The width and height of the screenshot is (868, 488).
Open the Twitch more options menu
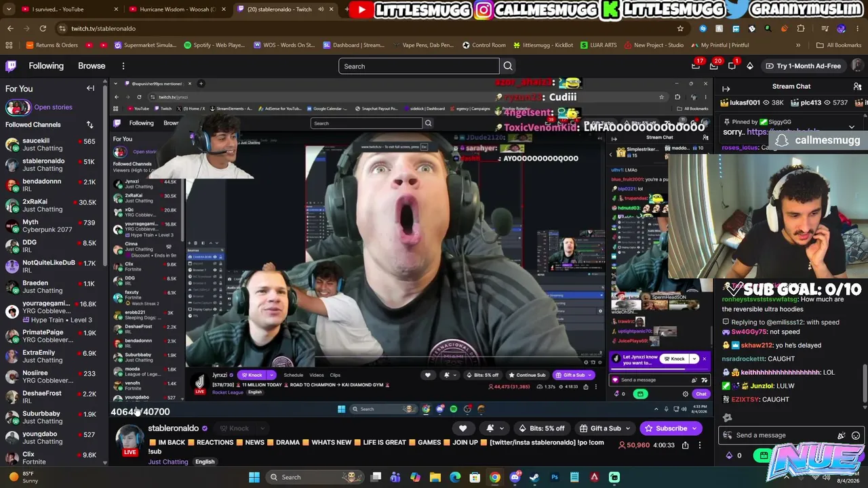coord(123,66)
